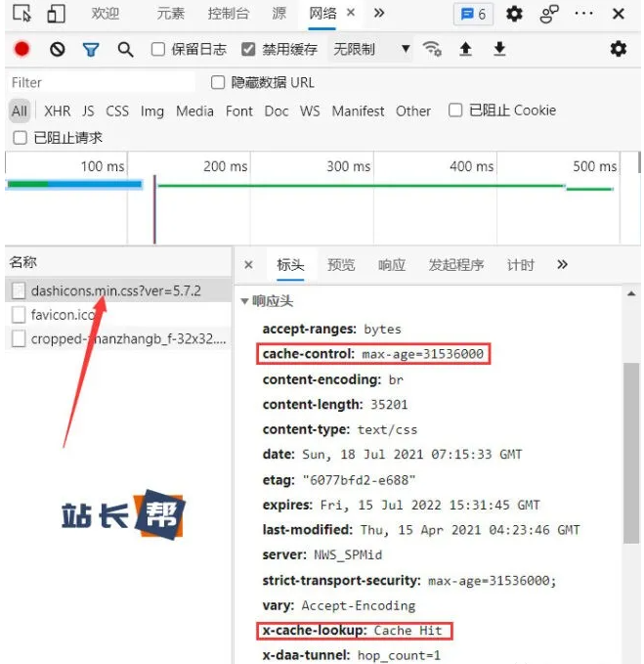
Task: Open the three-dot customize menu
Action: tap(583, 14)
